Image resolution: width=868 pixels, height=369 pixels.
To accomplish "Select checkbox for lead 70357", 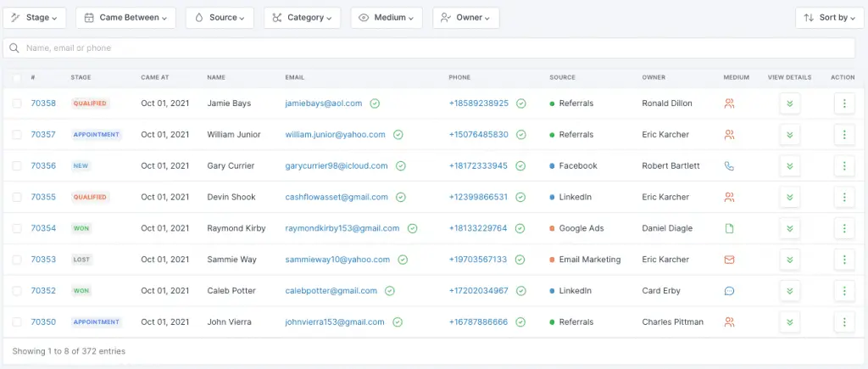I will (x=17, y=135).
